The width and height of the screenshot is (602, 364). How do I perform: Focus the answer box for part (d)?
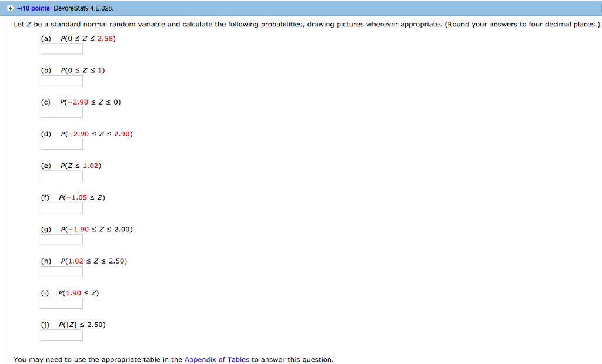coord(61,144)
